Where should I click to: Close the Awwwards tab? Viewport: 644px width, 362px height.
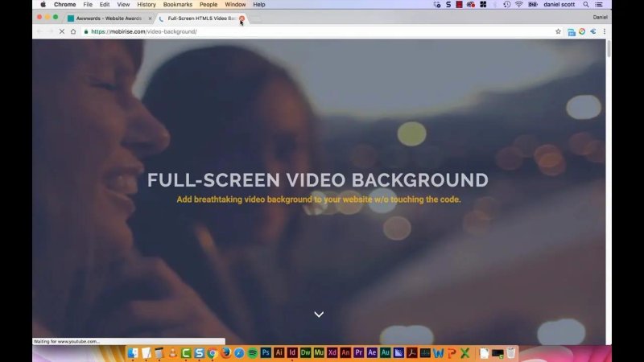tap(150, 19)
